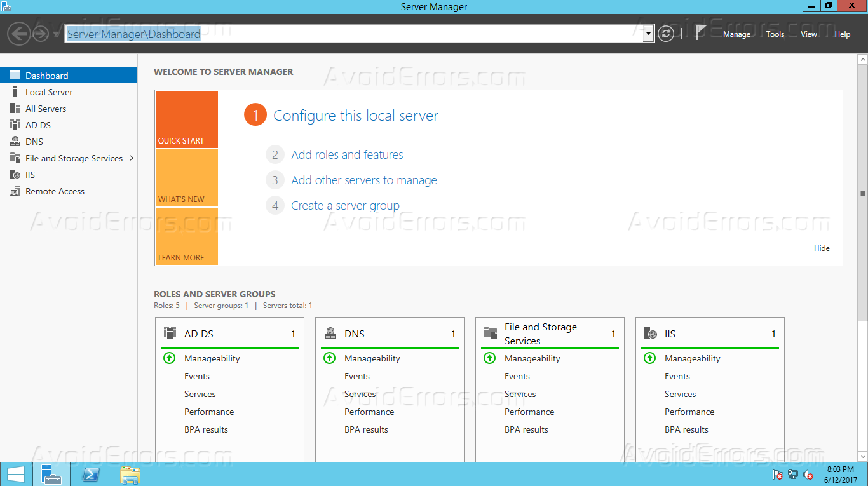
Task: Click the AD DS tile icon
Action: [x=170, y=333]
